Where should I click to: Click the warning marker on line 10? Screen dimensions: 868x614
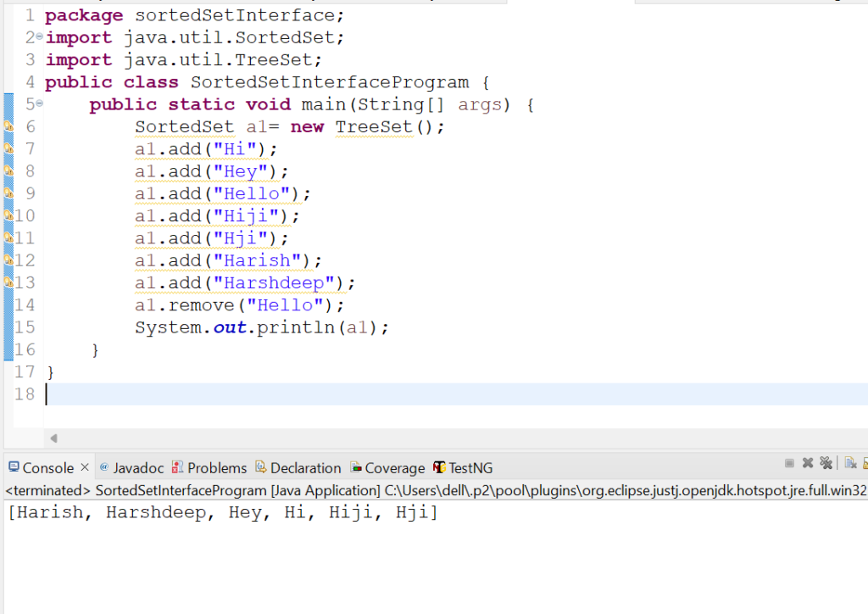(8, 215)
